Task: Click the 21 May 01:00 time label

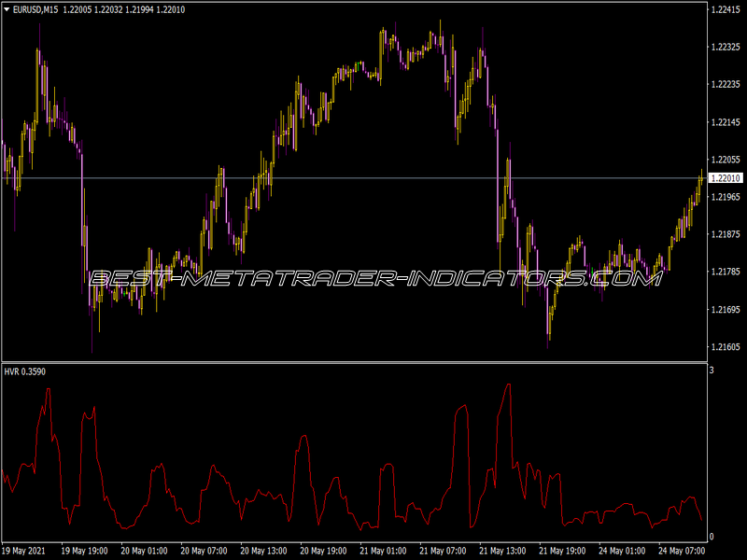Action: coord(383,551)
